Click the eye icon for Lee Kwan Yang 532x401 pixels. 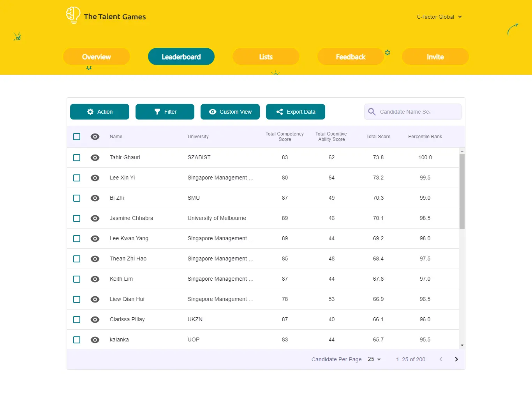click(x=95, y=239)
